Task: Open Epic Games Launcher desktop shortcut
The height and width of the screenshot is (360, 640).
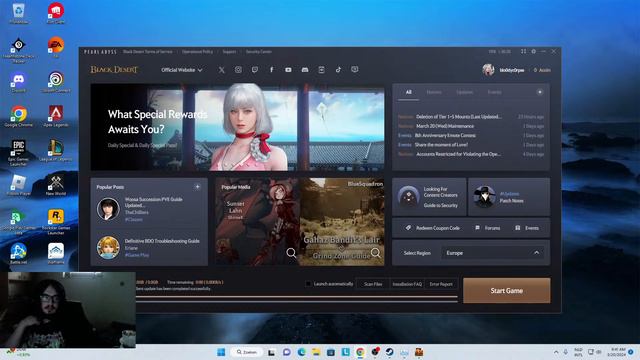Action: (18, 152)
